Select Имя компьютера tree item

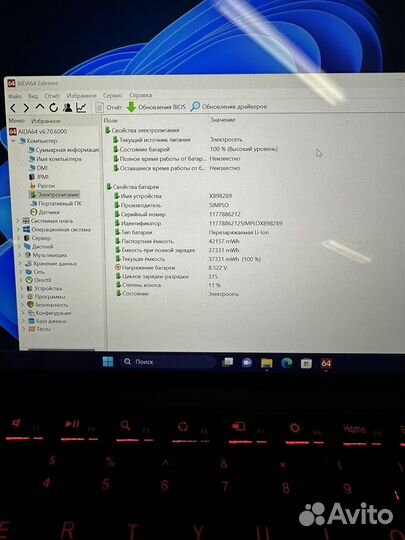click(55, 159)
